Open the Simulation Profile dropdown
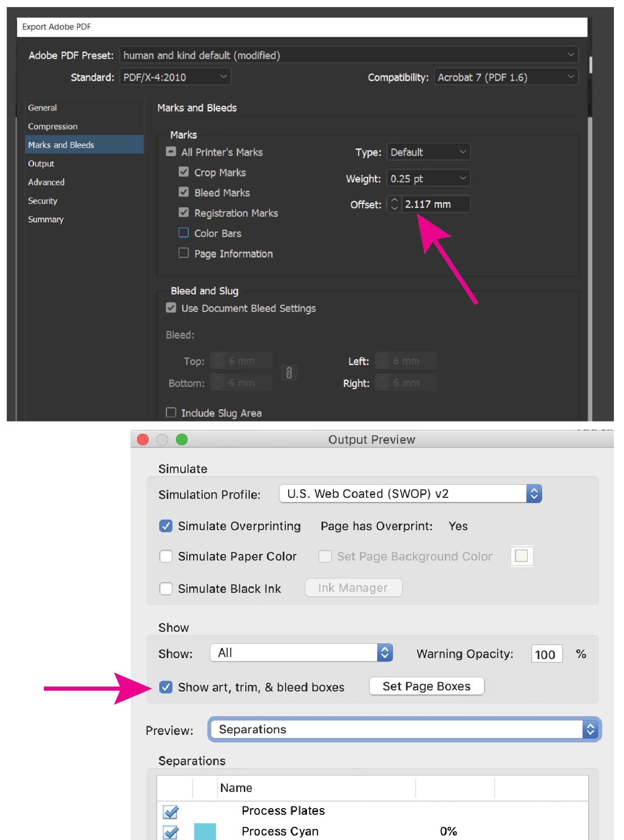This screenshot has width=624, height=840. click(411, 493)
